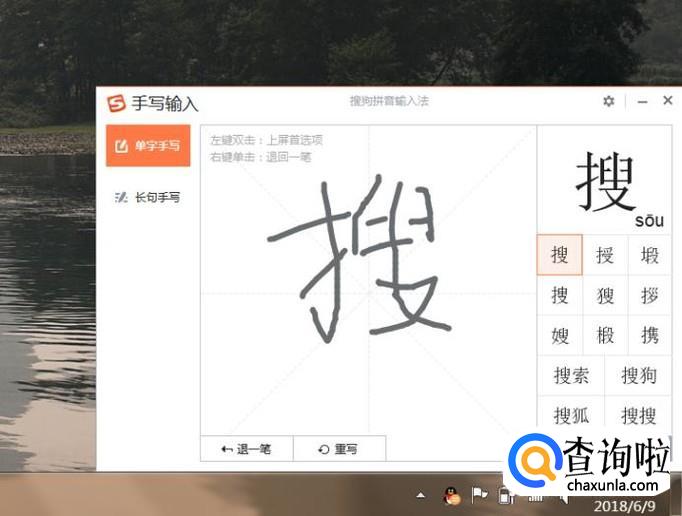This screenshot has height=516, width=682.
Task: Choose candidate character 嫂
Action: tap(559, 335)
